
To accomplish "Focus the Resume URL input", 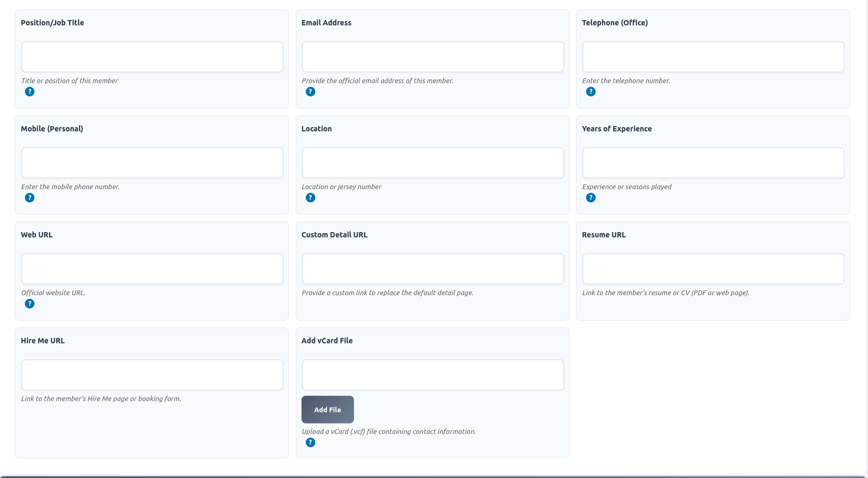I will (713, 269).
